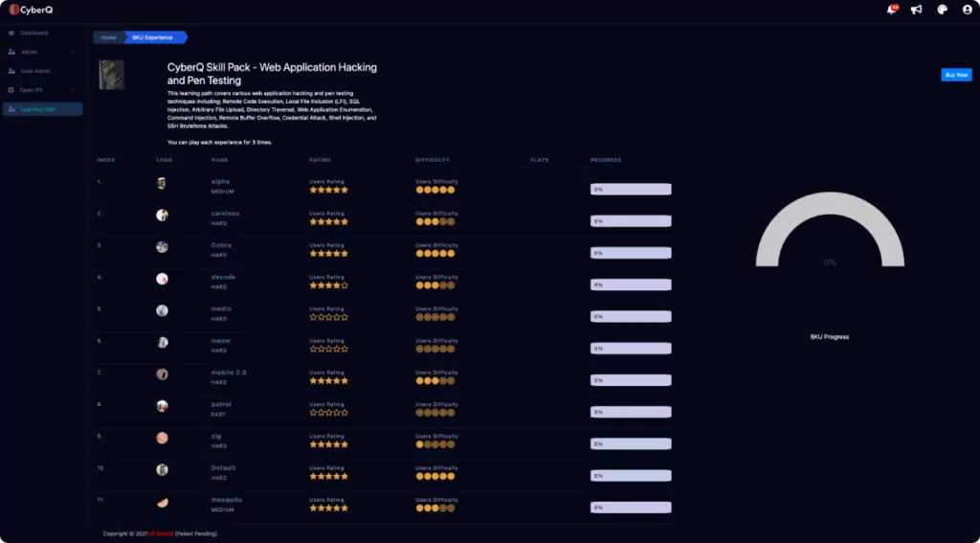Click the mosquito experience logo

tap(162, 502)
